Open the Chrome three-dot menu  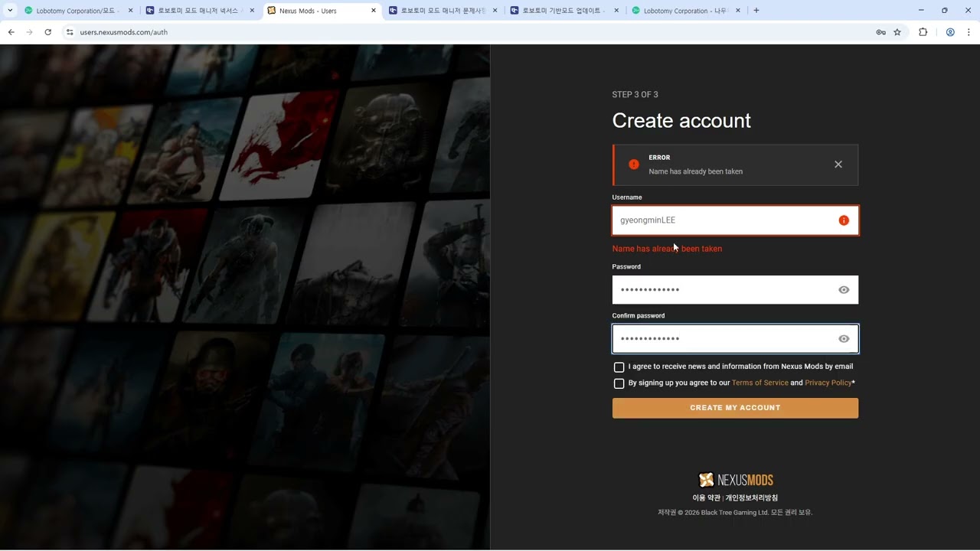click(969, 32)
